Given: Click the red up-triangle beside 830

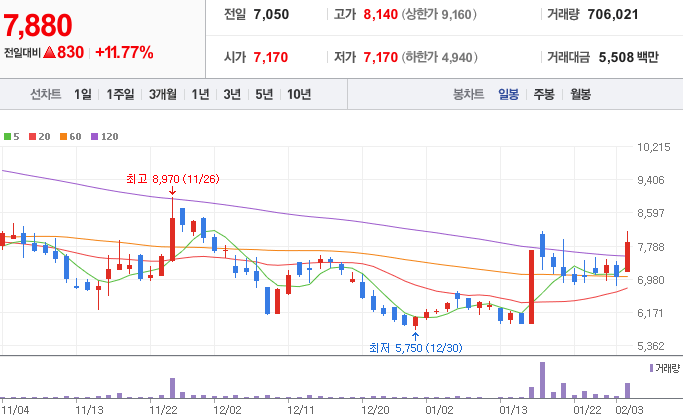Looking at the screenshot, I should click(x=50, y=53).
